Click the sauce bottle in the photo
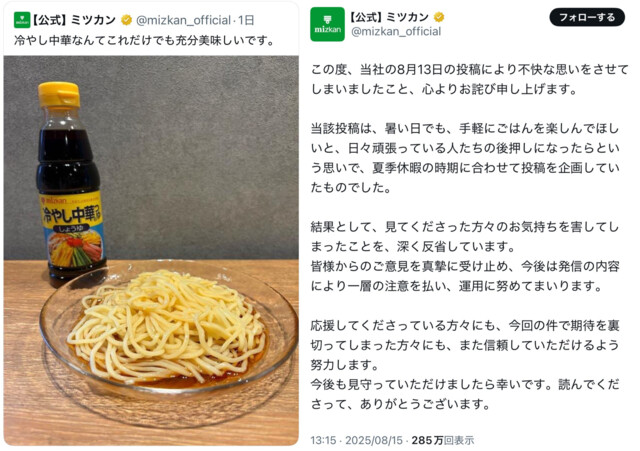Screen dimensions: 640x451 [69, 184]
